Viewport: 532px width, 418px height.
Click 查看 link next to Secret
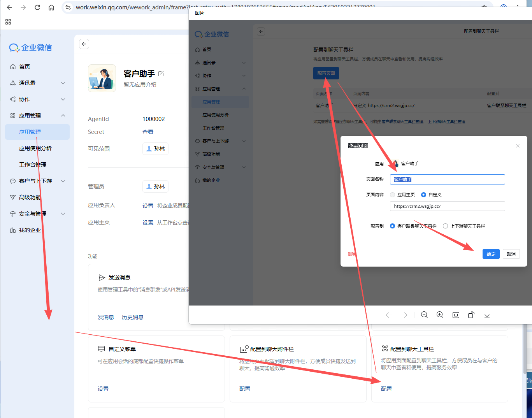click(148, 132)
